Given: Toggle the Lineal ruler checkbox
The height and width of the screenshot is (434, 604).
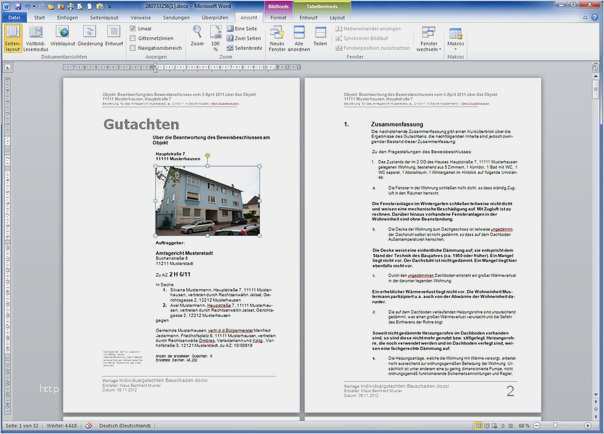Looking at the screenshot, I should [x=133, y=28].
